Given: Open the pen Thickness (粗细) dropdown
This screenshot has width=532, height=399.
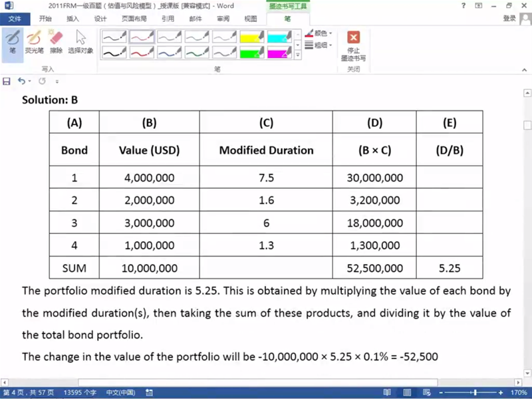Looking at the screenshot, I should pos(319,45).
